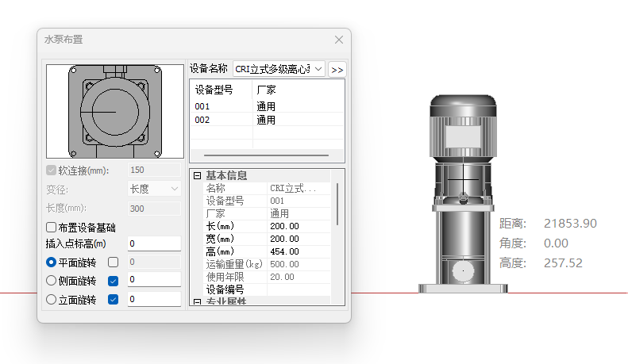Click the >> expand button
This screenshot has height=364, width=628.
coord(337,70)
